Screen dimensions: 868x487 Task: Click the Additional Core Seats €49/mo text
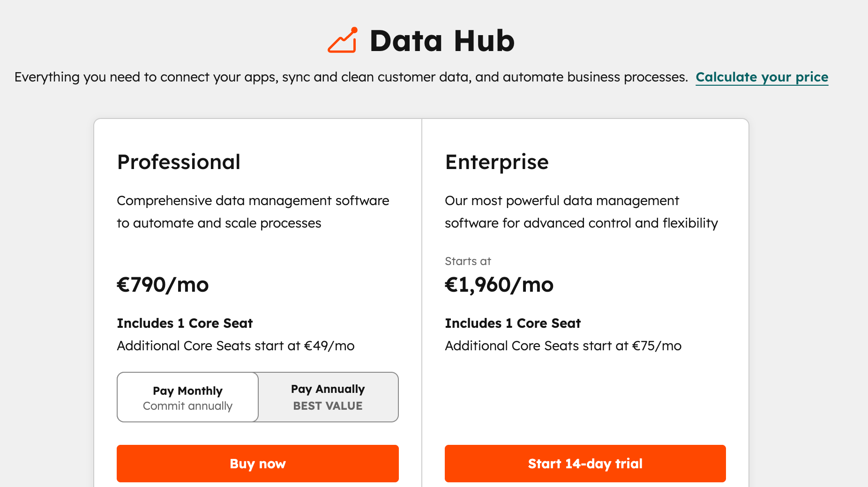(236, 346)
